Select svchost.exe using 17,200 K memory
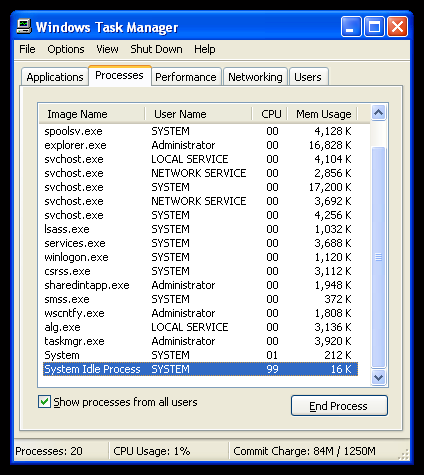Image resolution: width=424 pixels, height=475 pixels. [200, 187]
